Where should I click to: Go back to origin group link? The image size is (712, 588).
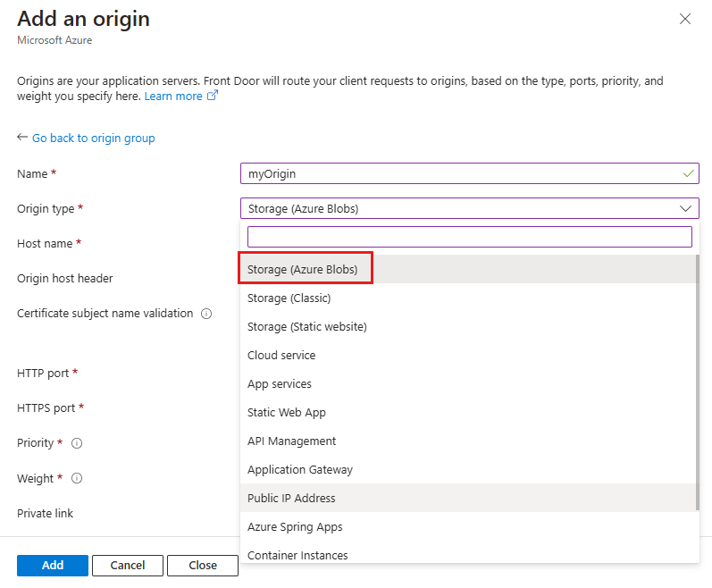tap(93, 138)
